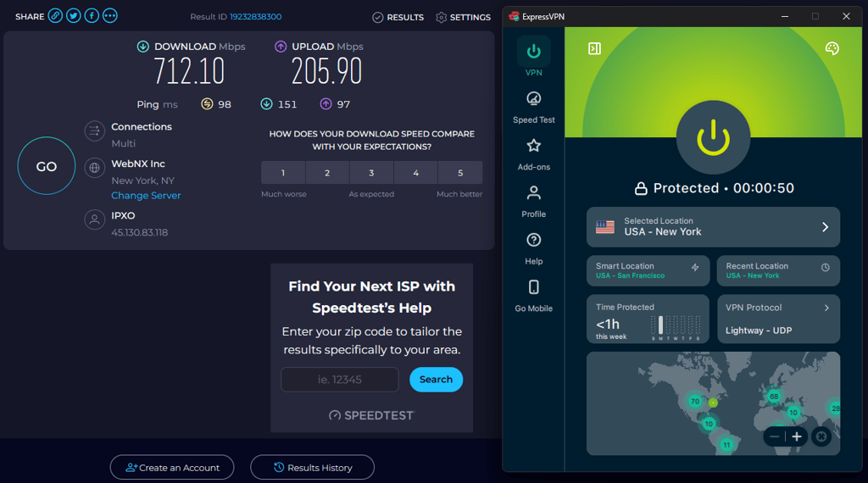Click Change Server link
868x483 pixels.
coord(146,195)
